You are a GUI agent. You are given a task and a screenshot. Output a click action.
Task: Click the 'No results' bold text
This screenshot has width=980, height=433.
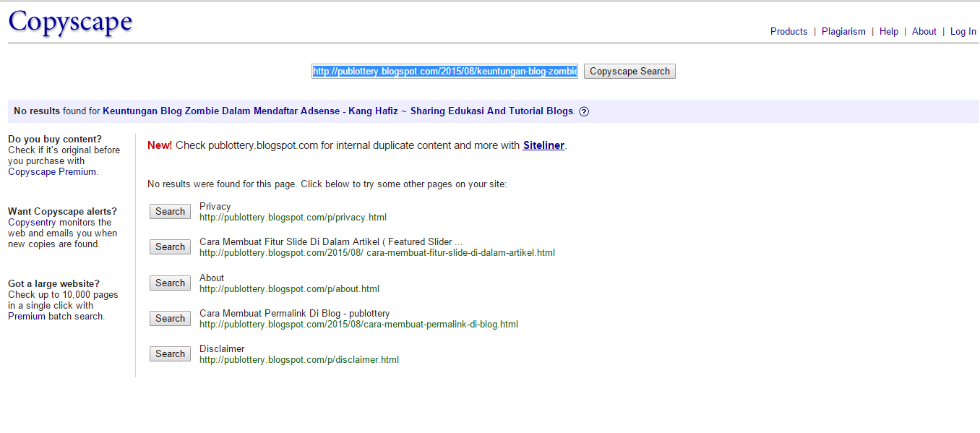[37, 111]
